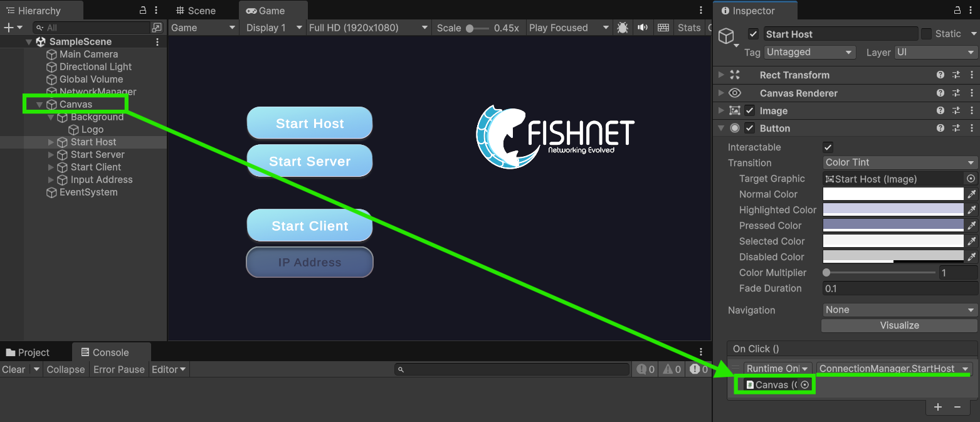Open the Button component help icon
The image size is (980, 422).
click(x=940, y=128)
